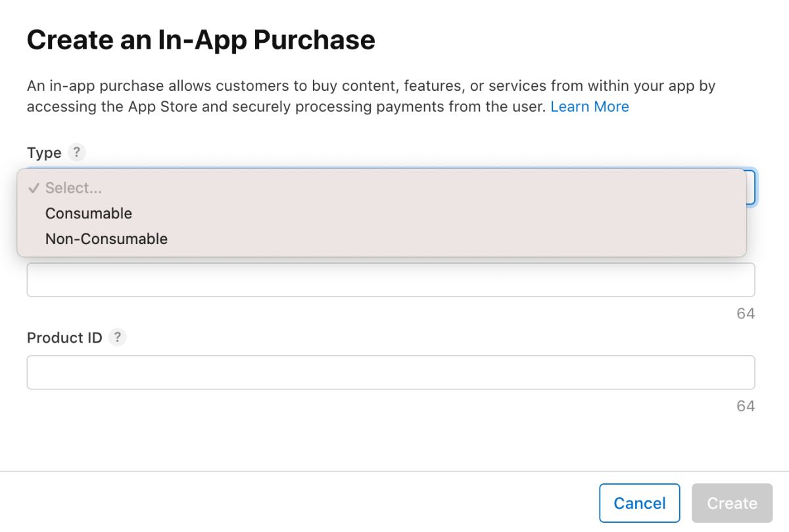Viewport: 789px width, 532px height.
Task: Click the greyed-out Create button
Action: click(x=732, y=504)
